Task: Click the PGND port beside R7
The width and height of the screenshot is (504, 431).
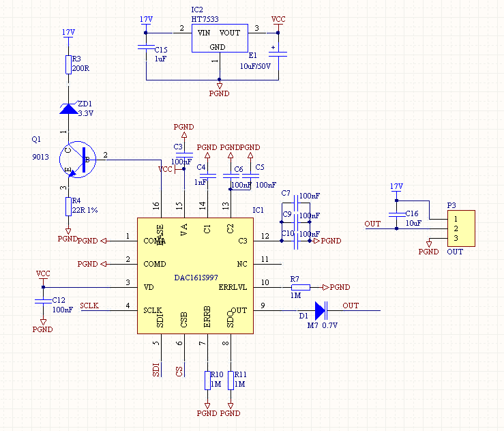Action: click(336, 287)
